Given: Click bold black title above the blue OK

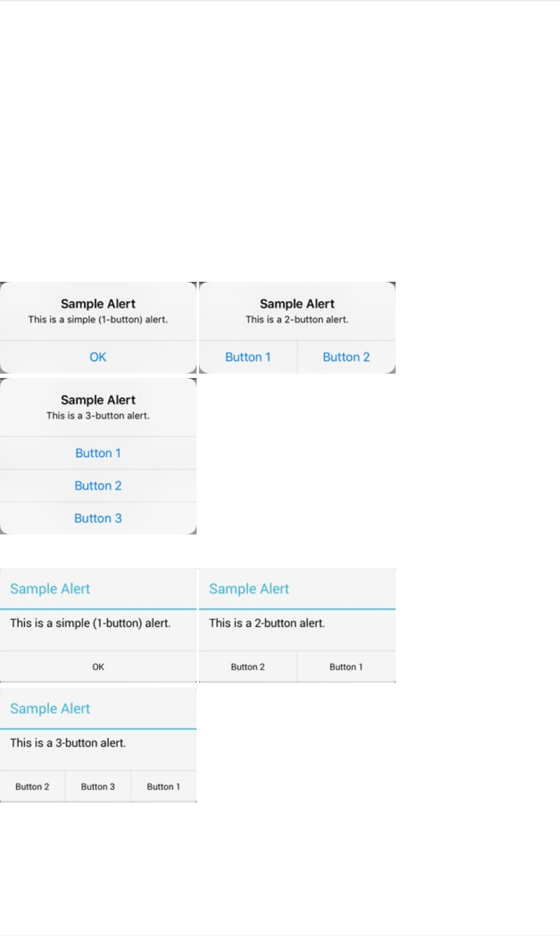Looking at the screenshot, I should [x=98, y=304].
